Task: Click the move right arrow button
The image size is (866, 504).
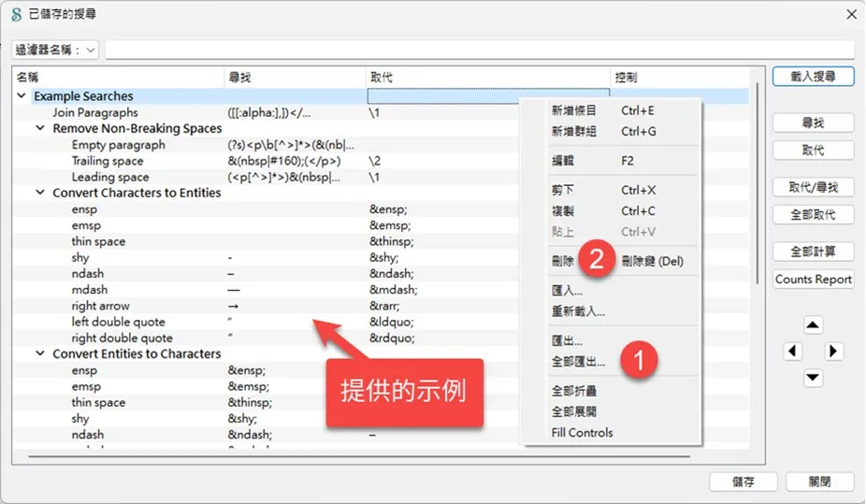Action: pyautogui.click(x=833, y=351)
